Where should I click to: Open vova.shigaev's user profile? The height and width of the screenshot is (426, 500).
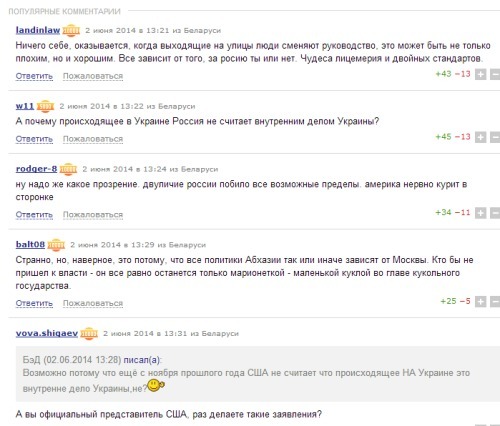47,333
